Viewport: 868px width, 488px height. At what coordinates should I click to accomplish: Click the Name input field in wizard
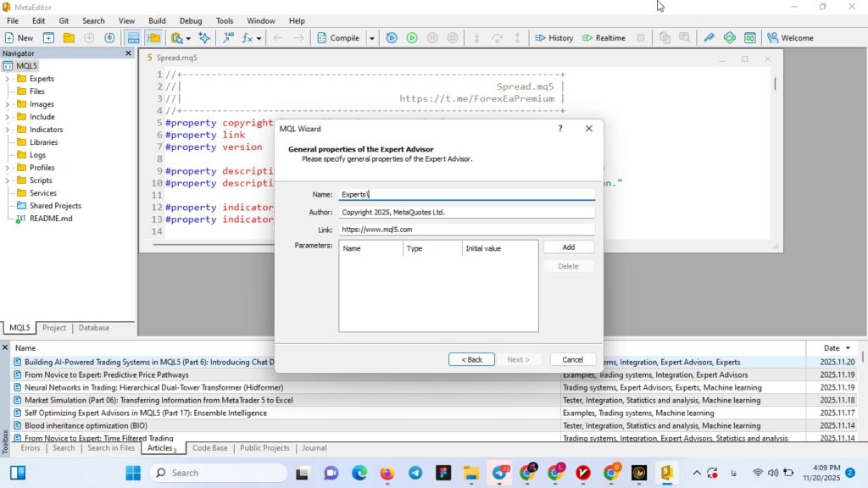pyautogui.click(x=466, y=195)
